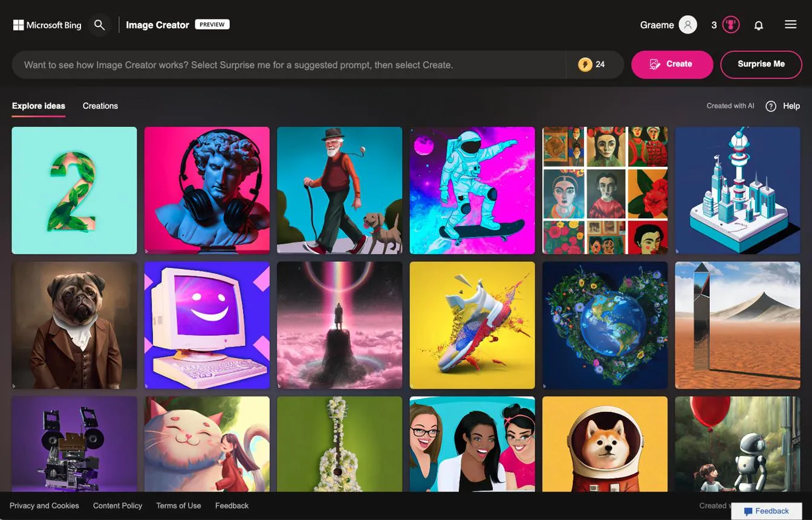Viewport: 812px width, 520px height.
Task: Click the Graeme username text
Action: (x=657, y=25)
